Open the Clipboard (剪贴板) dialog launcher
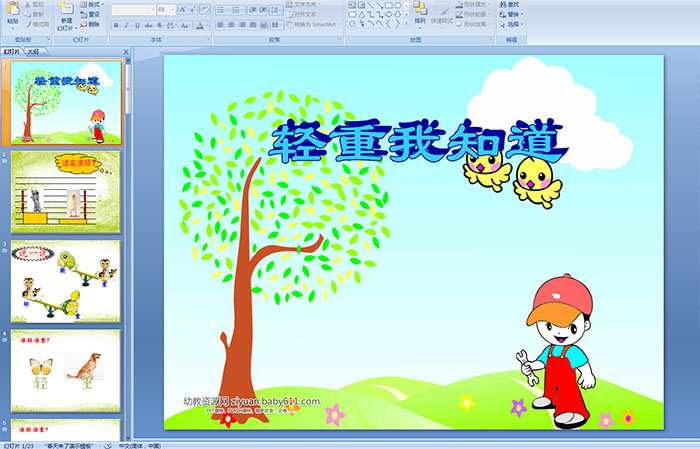Viewport: 700px width, 449px height. (49, 40)
